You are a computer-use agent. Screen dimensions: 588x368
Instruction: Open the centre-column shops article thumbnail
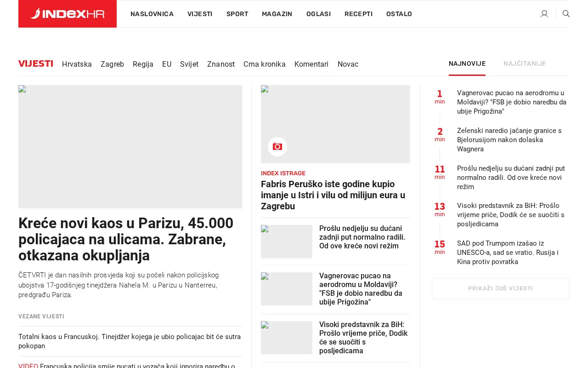coord(287,241)
